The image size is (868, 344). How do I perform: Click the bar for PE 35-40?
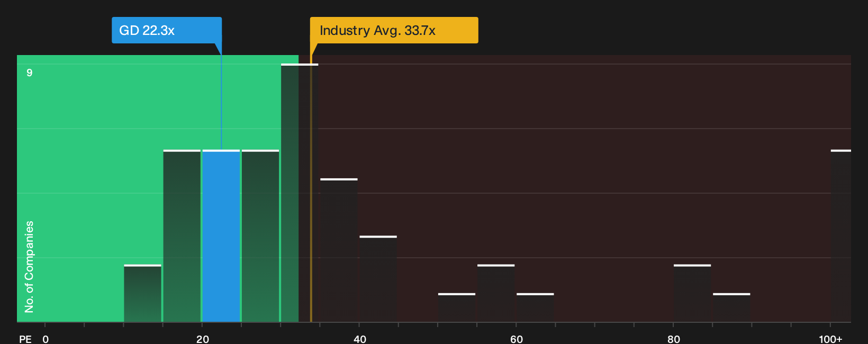coord(339,250)
